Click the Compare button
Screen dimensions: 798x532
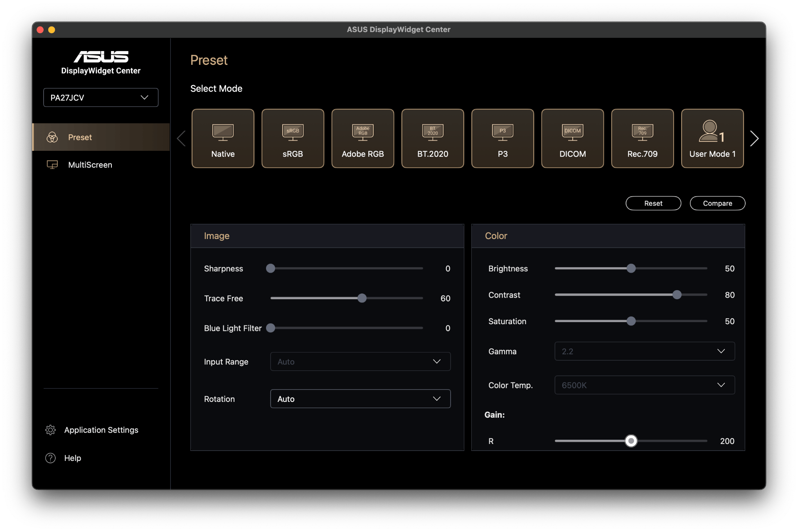click(x=717, y=203)
